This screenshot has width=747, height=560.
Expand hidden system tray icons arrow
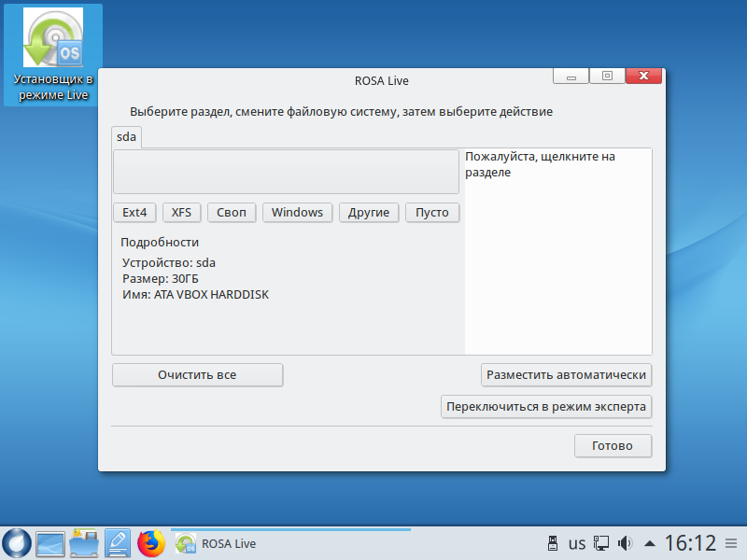(x=650, y=543)
